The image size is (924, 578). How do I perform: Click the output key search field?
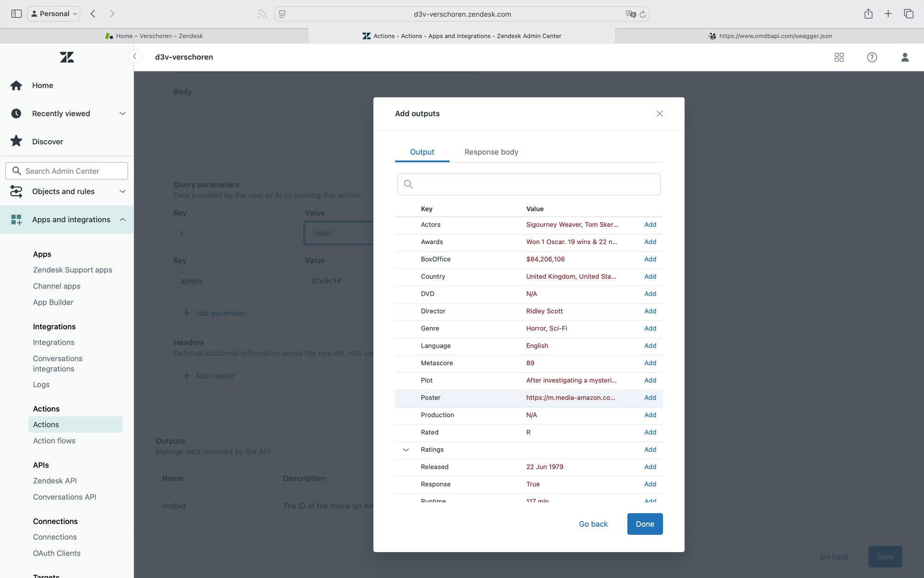(x=529, y=184)
